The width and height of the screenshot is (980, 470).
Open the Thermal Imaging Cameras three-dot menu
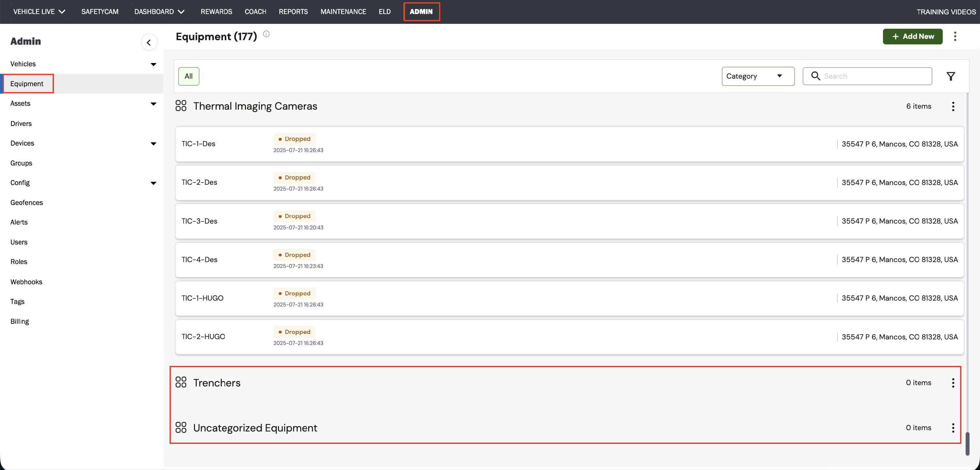tap(953, 106)
